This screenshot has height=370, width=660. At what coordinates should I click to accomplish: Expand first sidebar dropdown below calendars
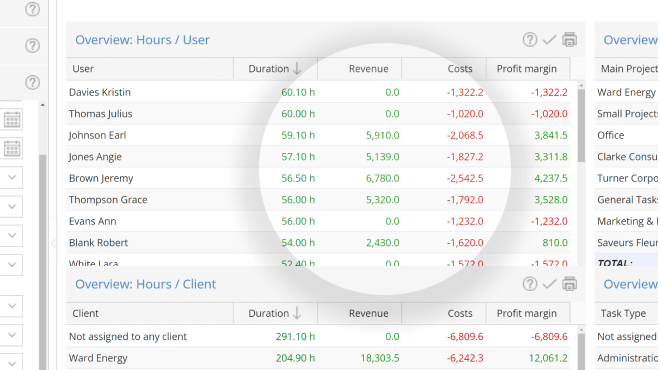coord(12,177)
